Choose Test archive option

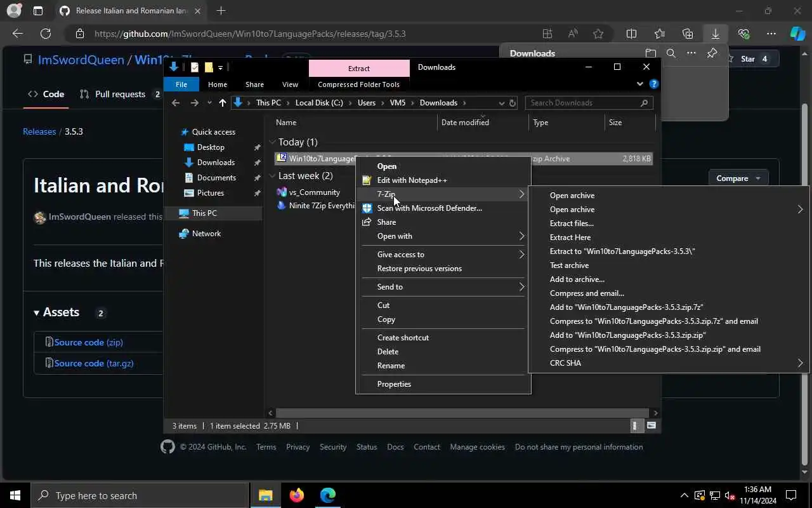tap(569, 265)
